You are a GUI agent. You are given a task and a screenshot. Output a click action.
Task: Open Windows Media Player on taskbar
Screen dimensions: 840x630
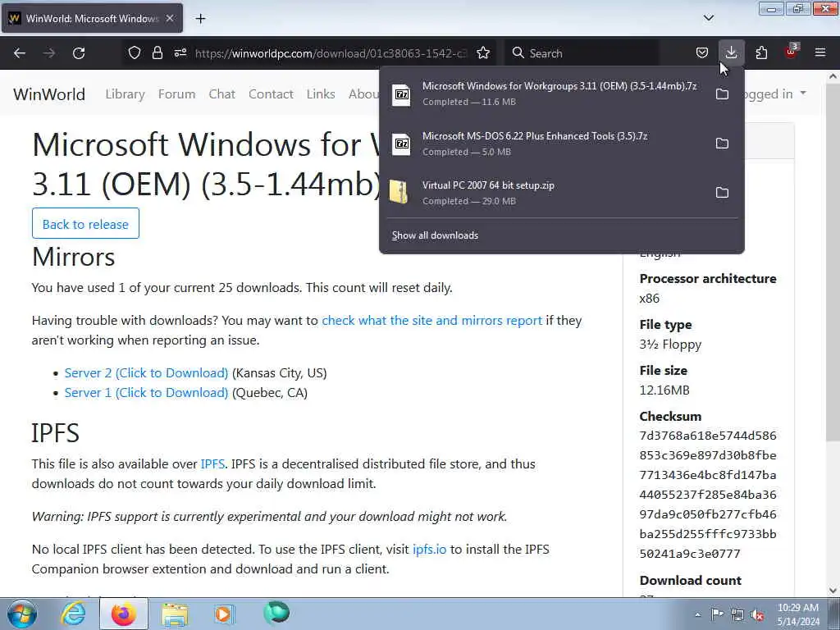[x=224, y=614]
